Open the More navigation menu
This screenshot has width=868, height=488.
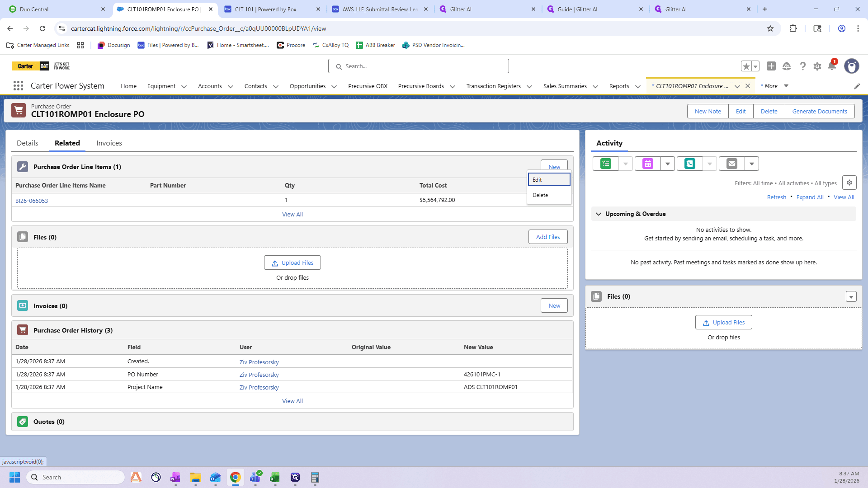(x=774, y=86)
